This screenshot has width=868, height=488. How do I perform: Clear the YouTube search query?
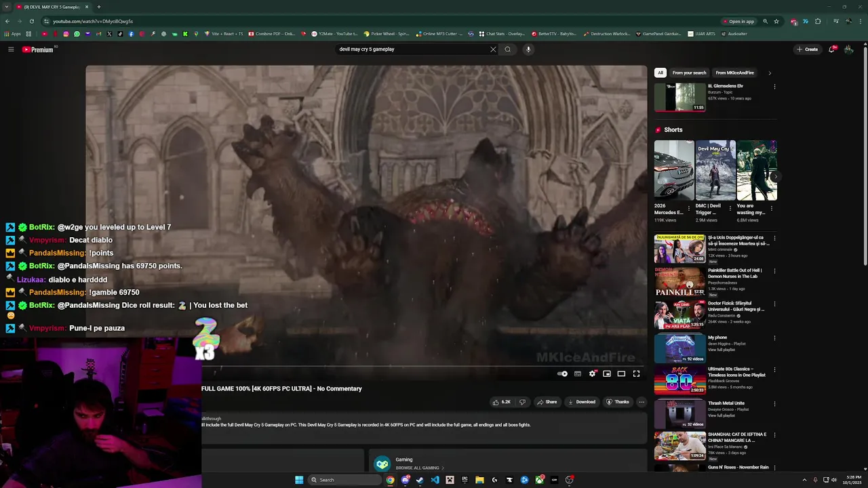point(493,49)
